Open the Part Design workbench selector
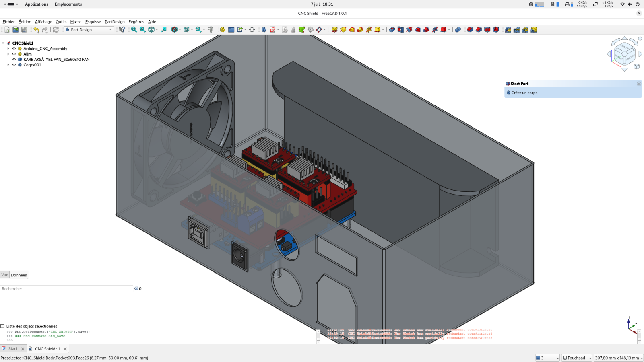Image resolution: width=644 pixels, height=362 pixels. click(x=89, y=29)
